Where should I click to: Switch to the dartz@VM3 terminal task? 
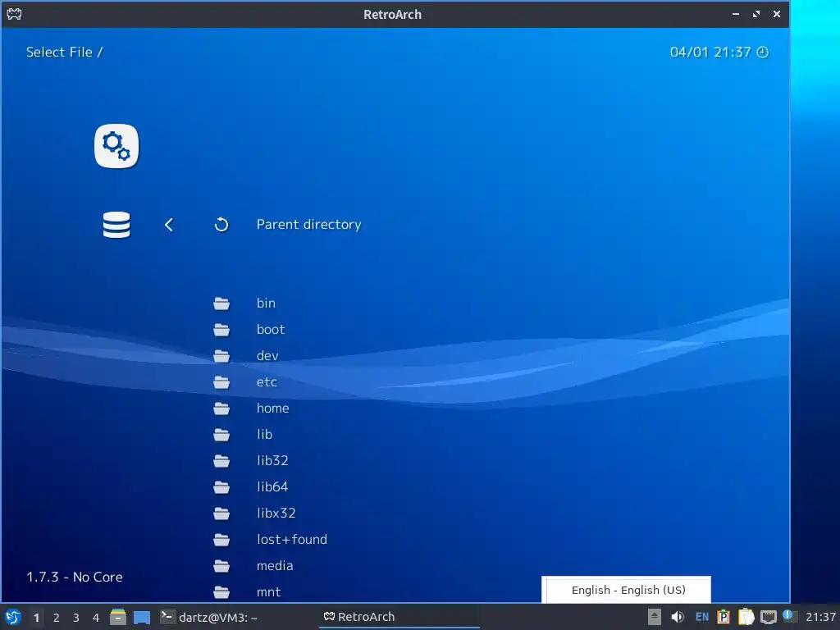209,617
